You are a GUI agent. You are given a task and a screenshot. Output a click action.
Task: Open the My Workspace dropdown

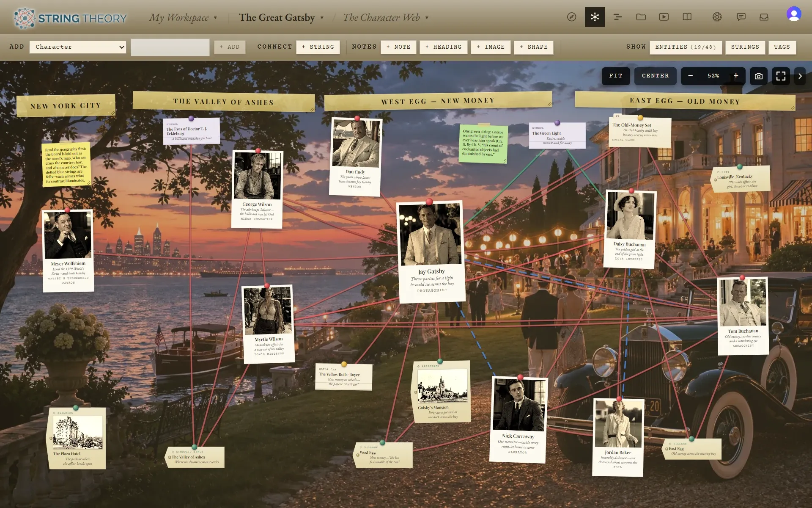183,18
